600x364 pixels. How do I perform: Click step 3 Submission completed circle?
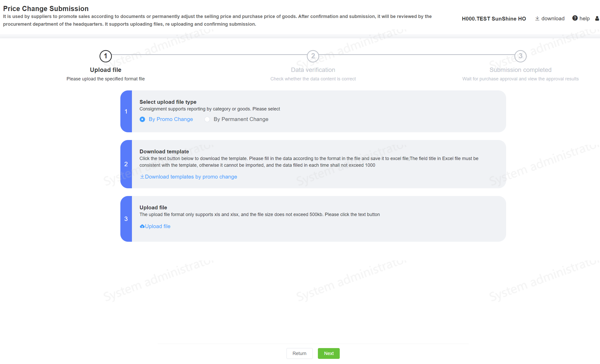pyautogui.click(x=520, y=56)
